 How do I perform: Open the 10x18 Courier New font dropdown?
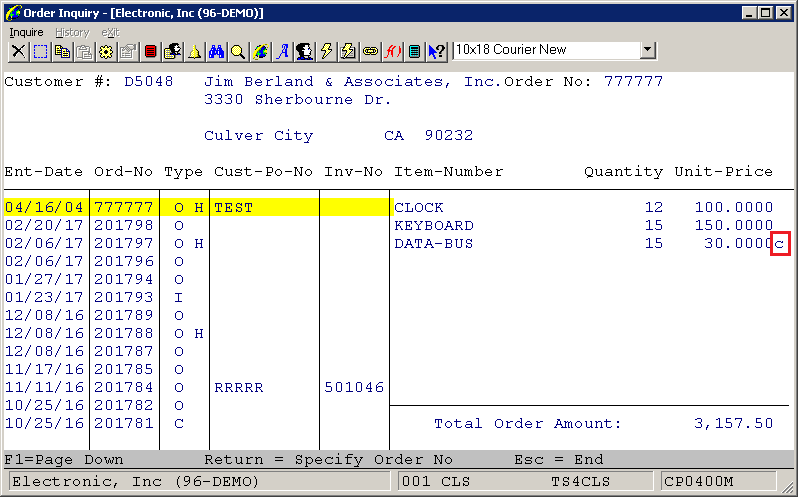click(x=647, y=50)
